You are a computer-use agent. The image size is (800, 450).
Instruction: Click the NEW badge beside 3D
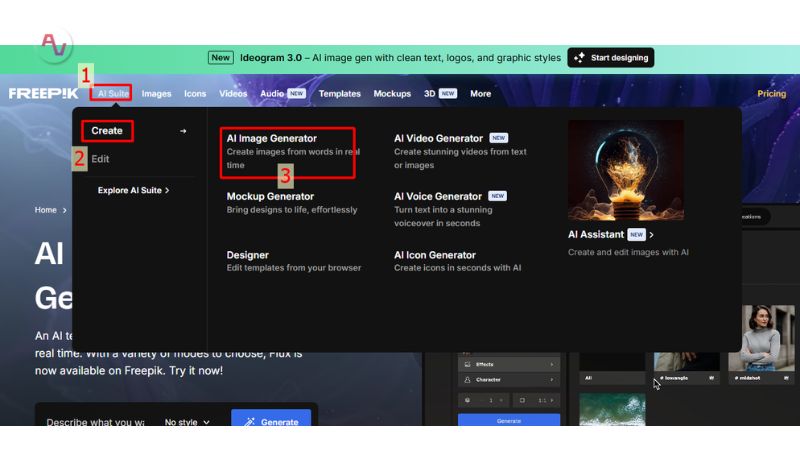point(447,93)
